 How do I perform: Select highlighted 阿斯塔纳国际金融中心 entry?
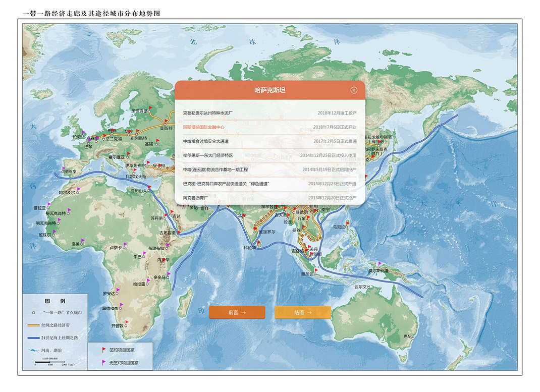204,127
